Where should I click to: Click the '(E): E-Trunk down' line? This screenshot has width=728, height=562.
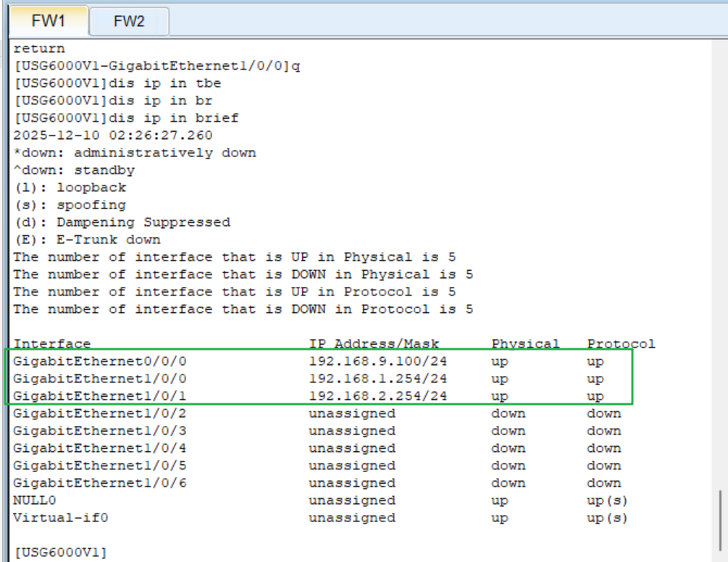[87, 240]
